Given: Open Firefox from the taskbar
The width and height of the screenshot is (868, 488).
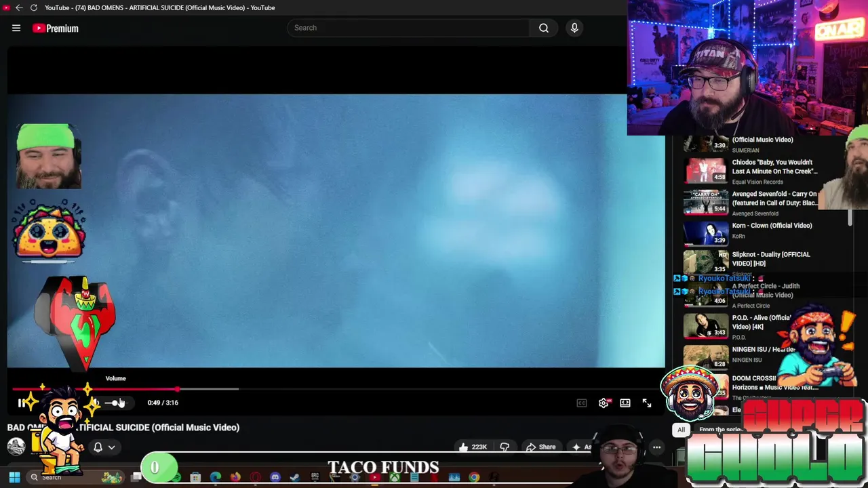Looking at the screenshot, I should pyautogui.click(x=235, y=478).
